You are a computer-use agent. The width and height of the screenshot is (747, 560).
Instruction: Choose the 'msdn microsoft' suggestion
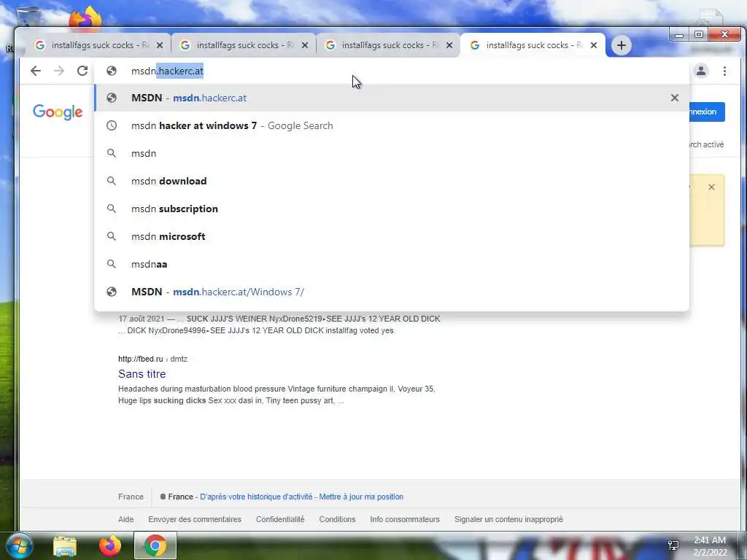click(x=392, y=236)
